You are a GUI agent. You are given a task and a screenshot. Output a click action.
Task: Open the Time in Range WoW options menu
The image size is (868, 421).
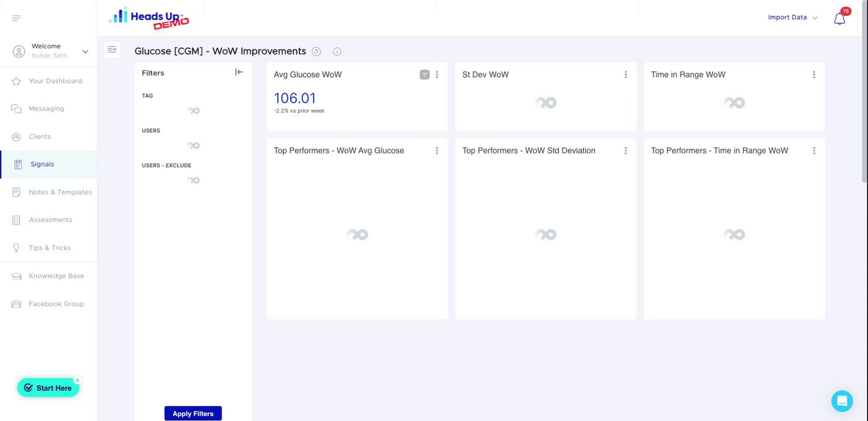pyautogui.click(x=814, y=75)
